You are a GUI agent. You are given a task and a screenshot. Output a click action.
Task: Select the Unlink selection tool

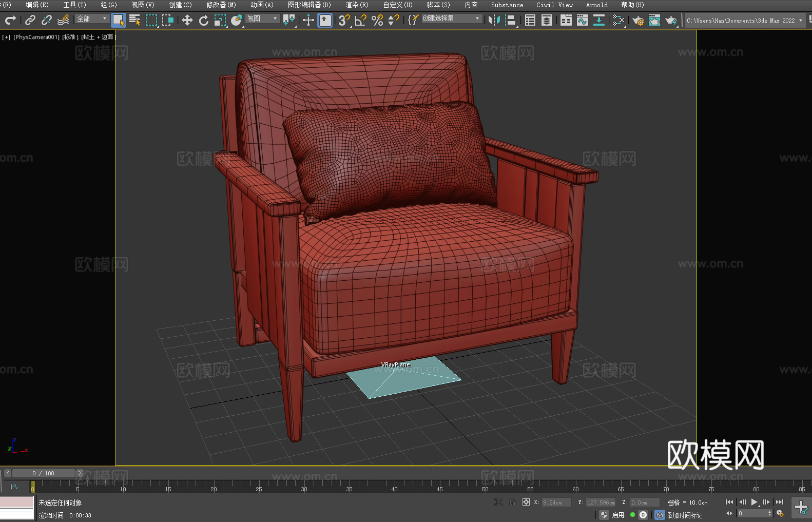pyautogui.click(x=47, y=20)
